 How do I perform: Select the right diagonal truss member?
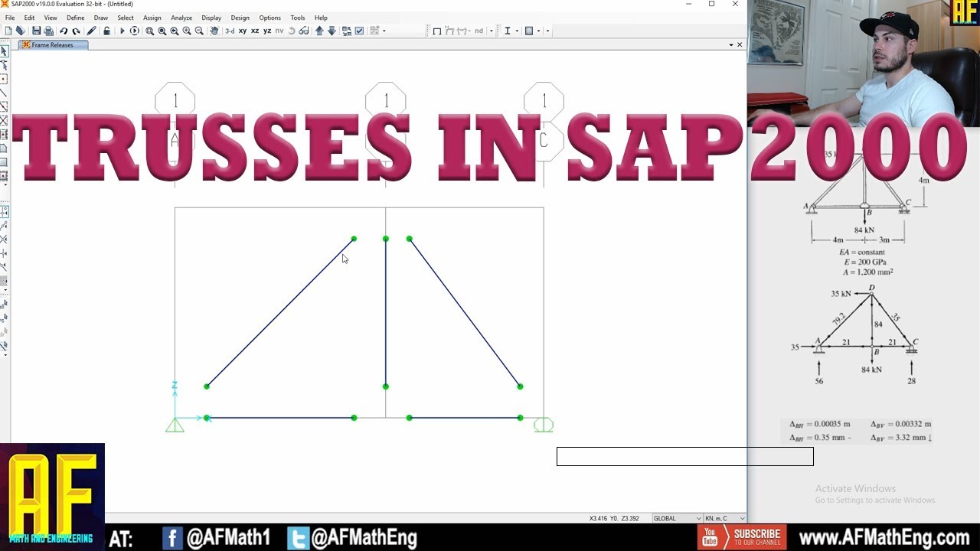click(465, 312)
